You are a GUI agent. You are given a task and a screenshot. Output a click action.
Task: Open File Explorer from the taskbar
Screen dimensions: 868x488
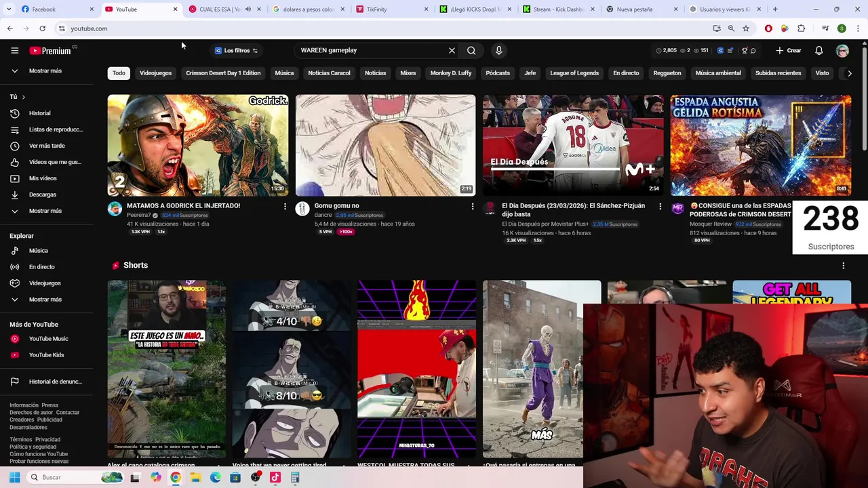click(x=195, y=477)
